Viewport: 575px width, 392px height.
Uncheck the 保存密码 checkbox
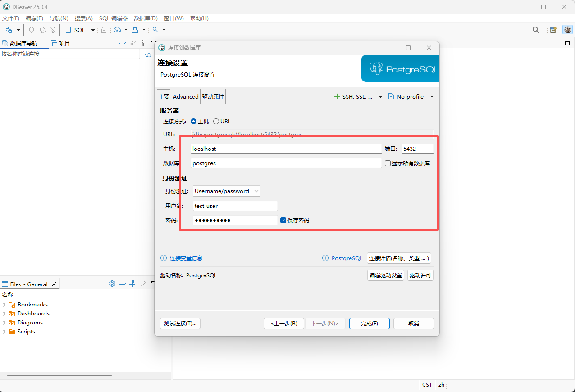(x=283, y=220)
